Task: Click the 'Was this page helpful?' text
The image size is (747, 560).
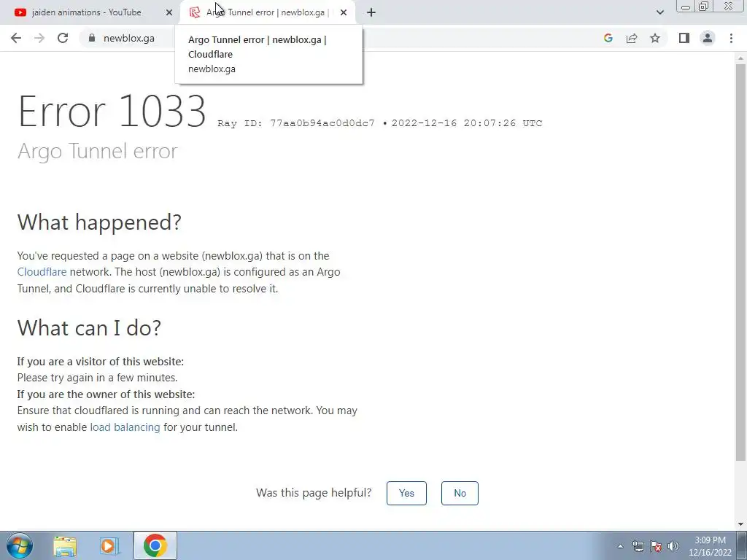Action: click(x=314, y=492)
